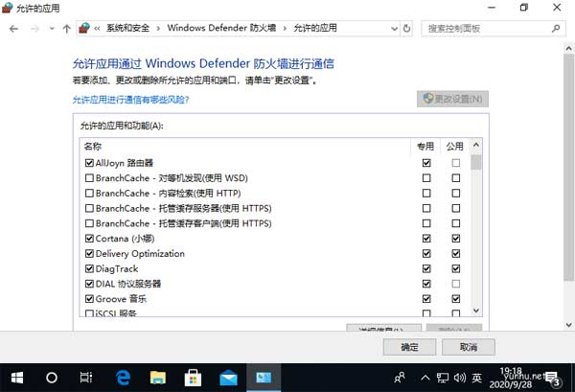575x392 pixels.
Task: Open 允许应用进行通信有哪些风险 link
Action: 130,100
